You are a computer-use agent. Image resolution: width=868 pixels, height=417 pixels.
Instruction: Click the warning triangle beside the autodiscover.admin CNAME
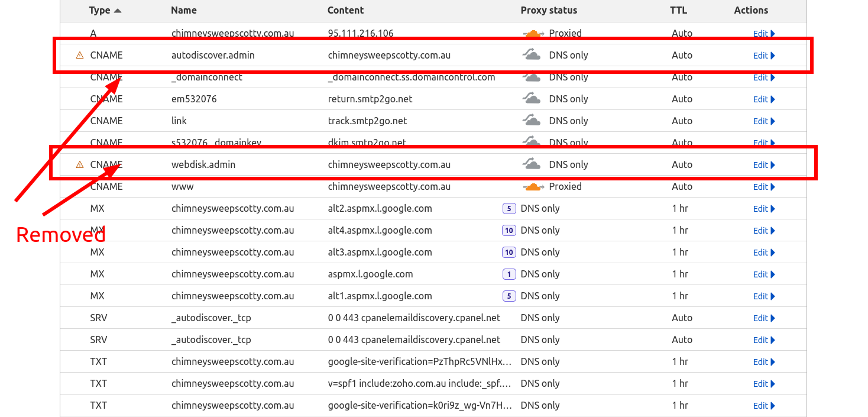click(80, 55)
